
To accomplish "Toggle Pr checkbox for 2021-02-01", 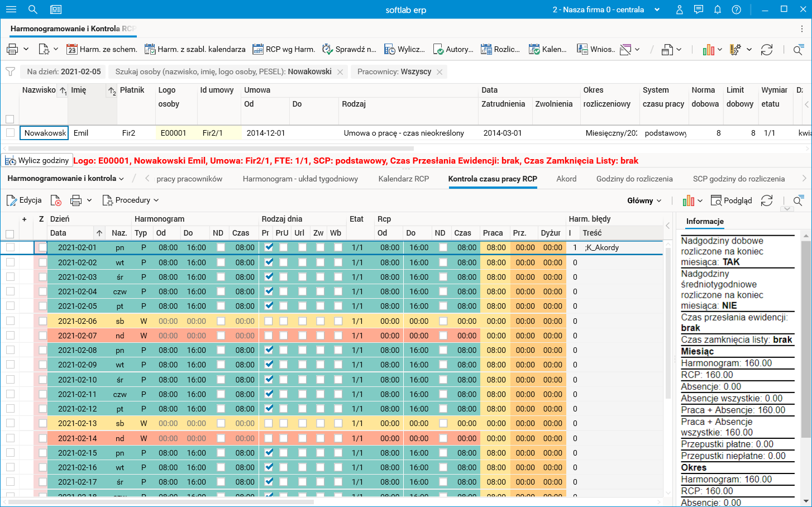I will pos(269,247).
